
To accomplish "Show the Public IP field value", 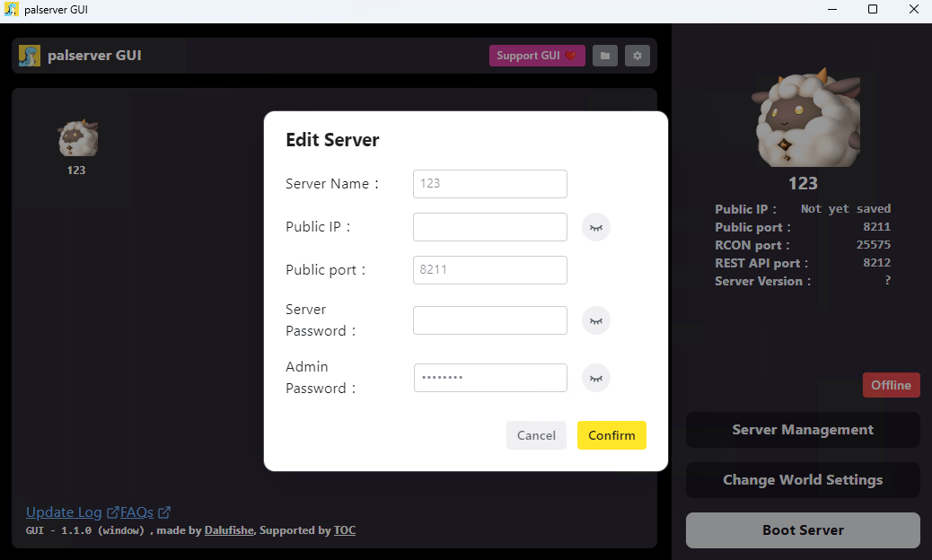I will point(595,227).
